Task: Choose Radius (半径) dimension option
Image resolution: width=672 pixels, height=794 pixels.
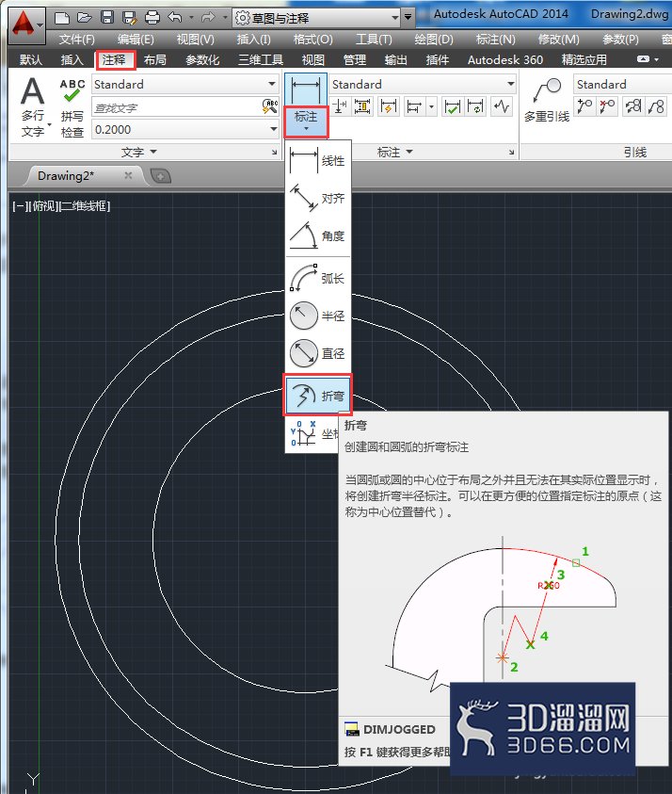Action: [318, 316]
